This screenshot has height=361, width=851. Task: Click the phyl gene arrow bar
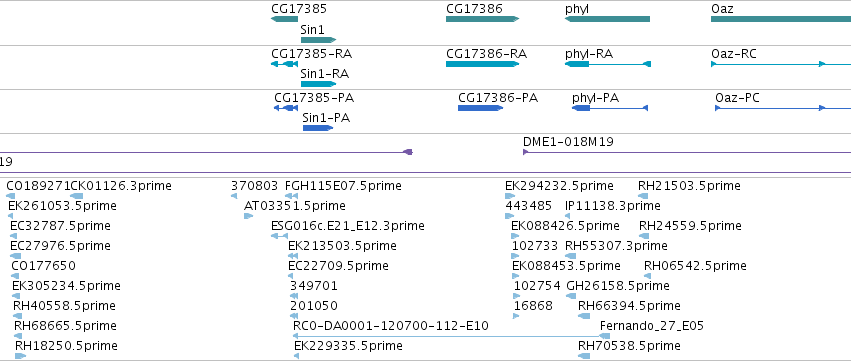click(607, 19)
